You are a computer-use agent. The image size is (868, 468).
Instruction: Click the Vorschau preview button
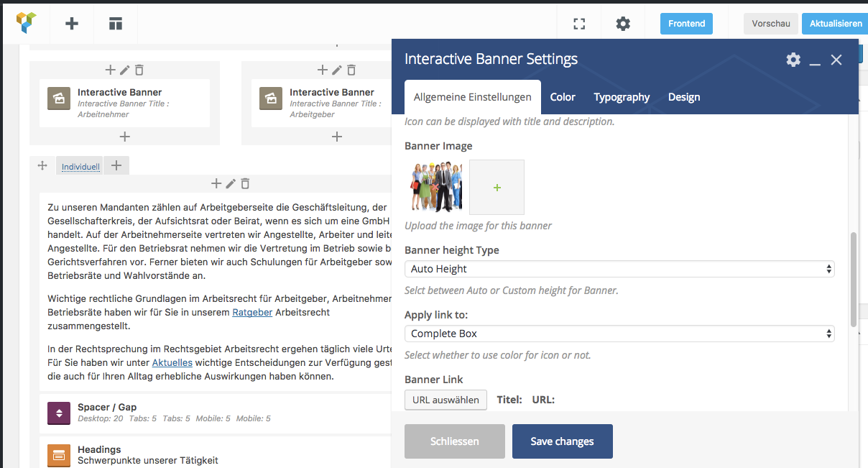tap(770, 24)
